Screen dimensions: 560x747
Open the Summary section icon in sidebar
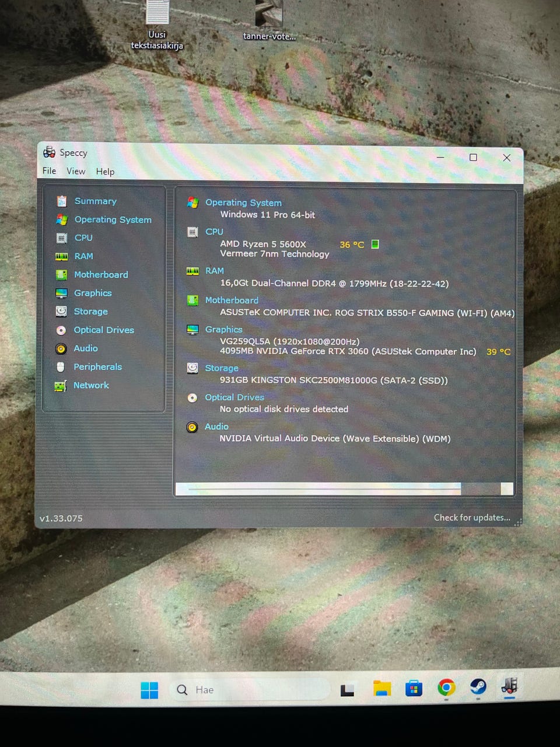tap(62, 201)
